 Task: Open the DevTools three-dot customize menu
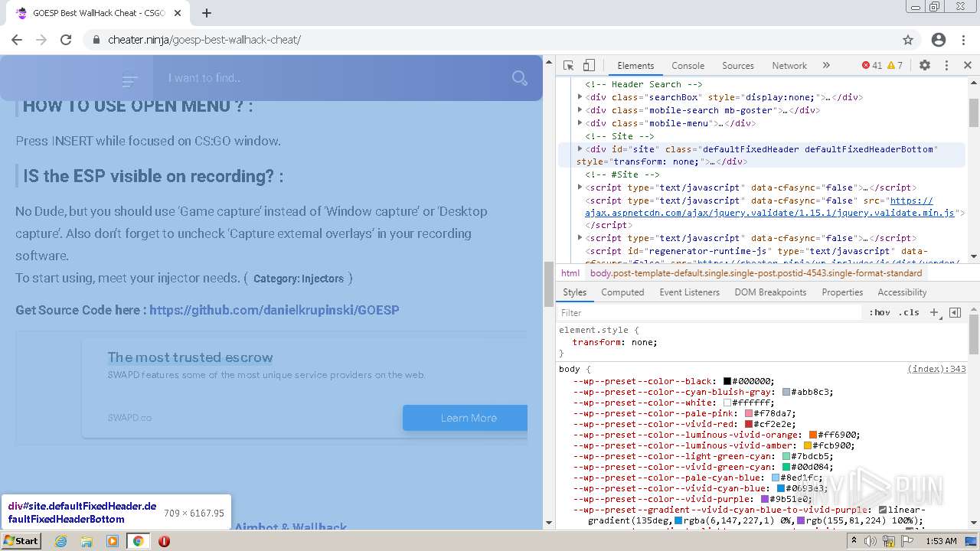point(946,66)
